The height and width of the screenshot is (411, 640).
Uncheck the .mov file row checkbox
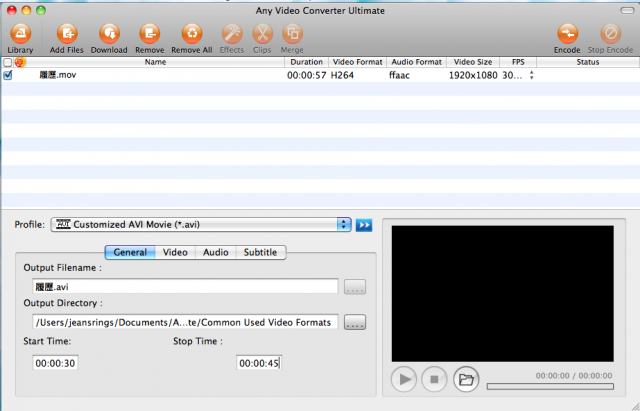(x=8, y=75)
